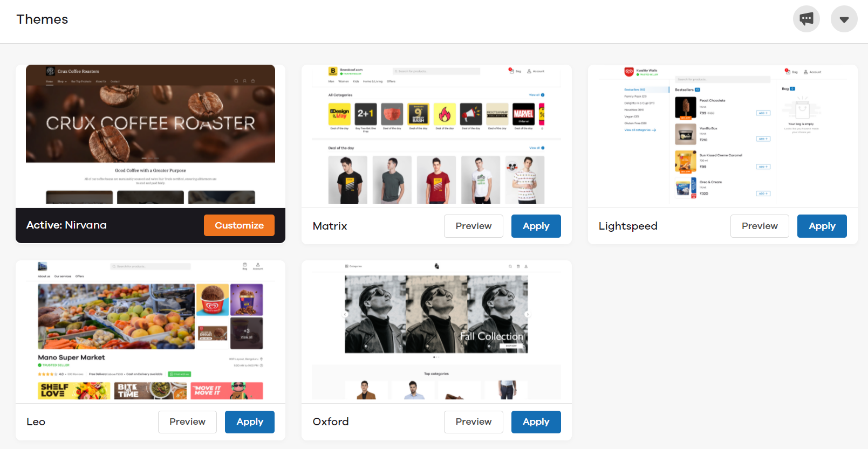
Task: Apply the Matrix theme
Action: click(536, 226)
